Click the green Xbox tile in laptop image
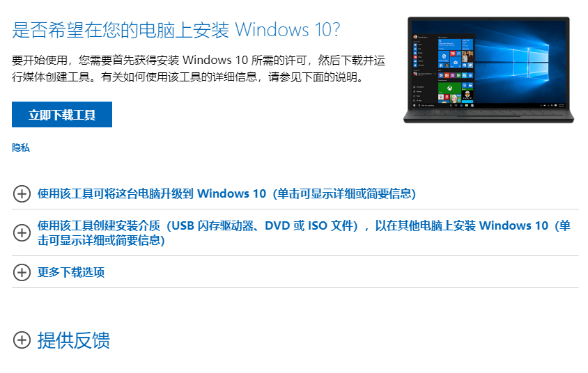The width and height of the screenshot is (588, 373). (x=449, y=88)
